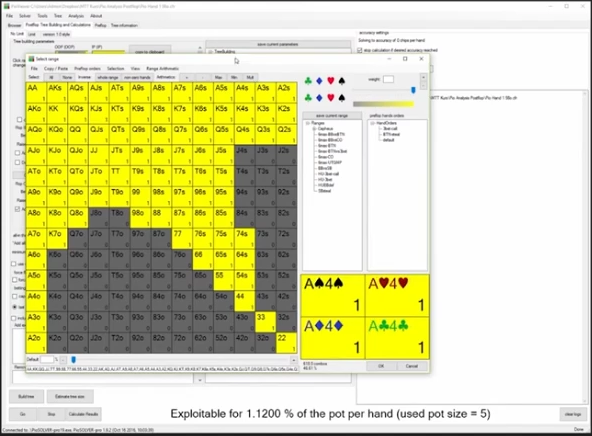Confirm the range with the OK button
The height and width of the screenshot is (436, 592).
click(381, 366)
